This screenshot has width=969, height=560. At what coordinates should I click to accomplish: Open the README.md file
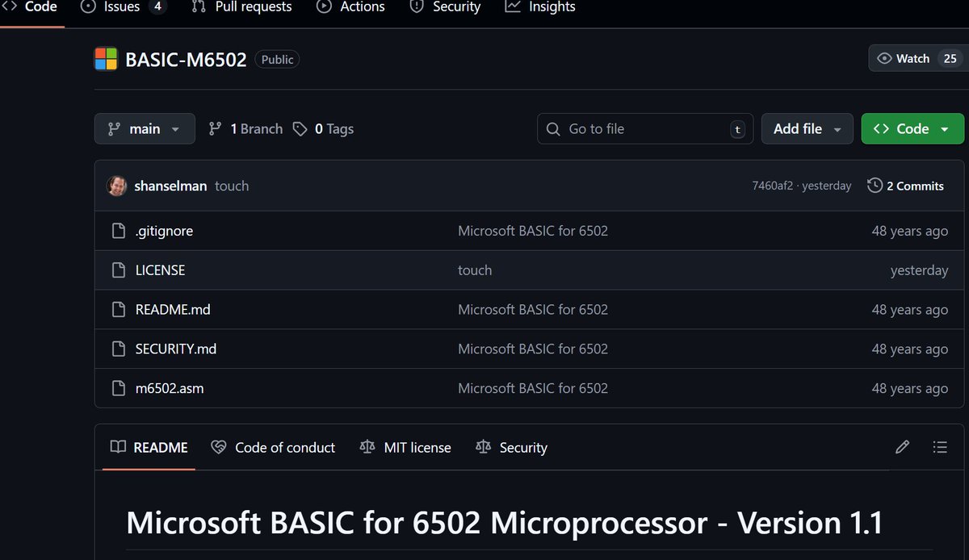click(173, 310)
